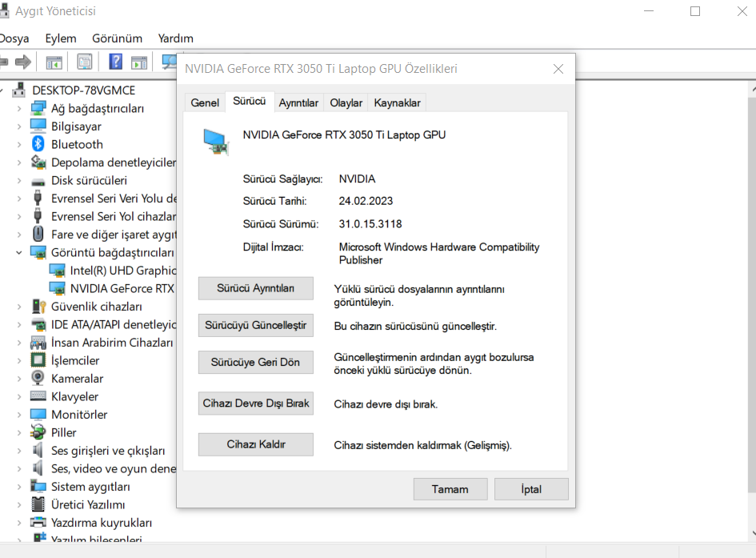The height and width of the screenshot is (558, 756).
Task: Click the Sürücü Ayrıntıları button
Action: pos(256,288)
